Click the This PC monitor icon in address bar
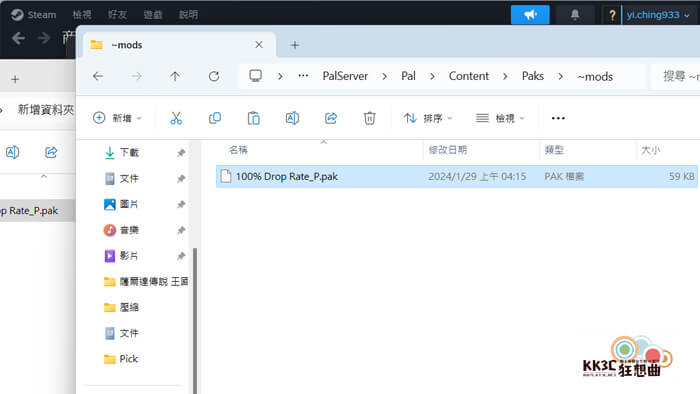The width and height of the screenshot is (700, 394). point(255,76)
